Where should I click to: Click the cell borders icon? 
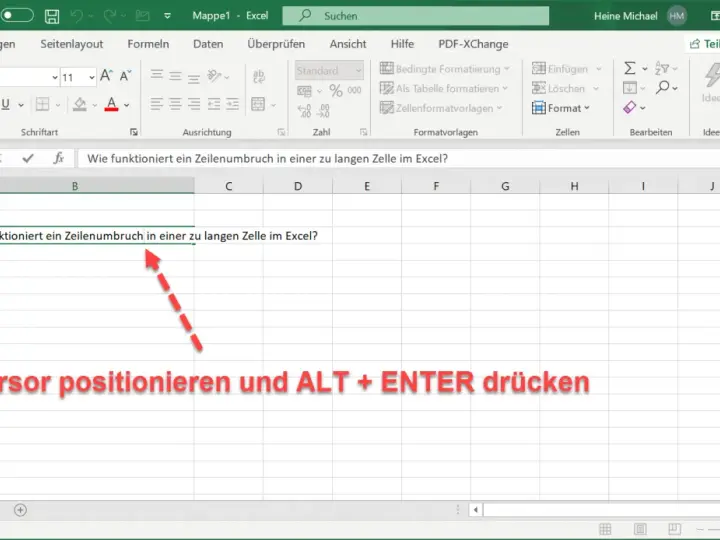tap(42, 104)
